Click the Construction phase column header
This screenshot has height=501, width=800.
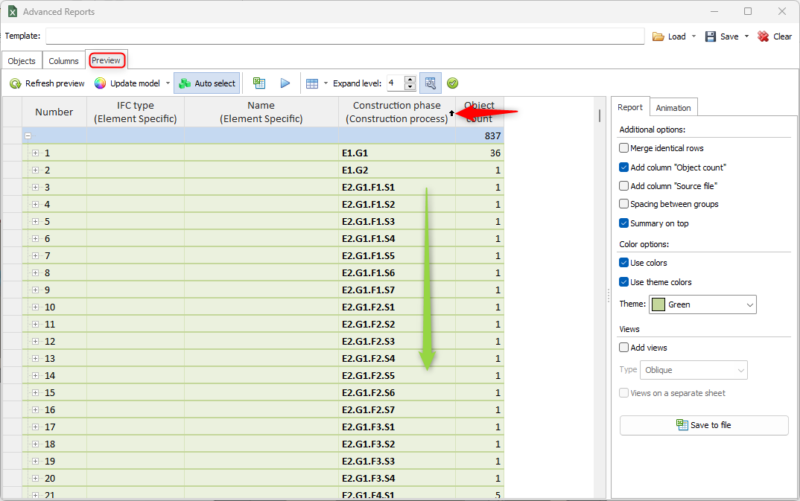tap(397, 112)
